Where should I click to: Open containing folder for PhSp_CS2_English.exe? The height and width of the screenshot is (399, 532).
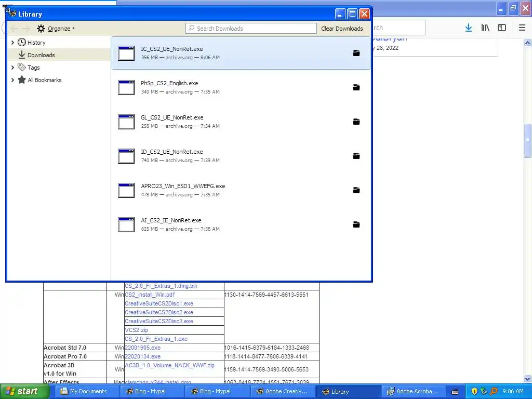(x=356, y=87)
